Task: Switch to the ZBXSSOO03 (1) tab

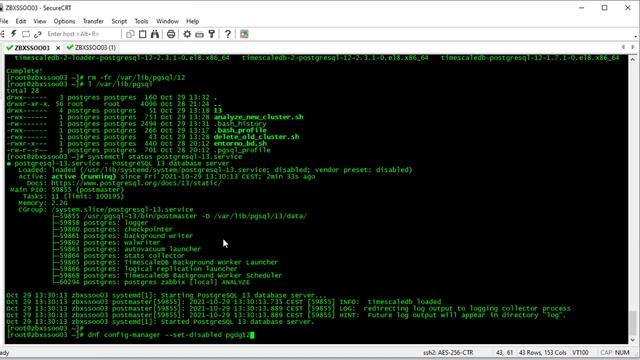Action: [x=91, y=48]
